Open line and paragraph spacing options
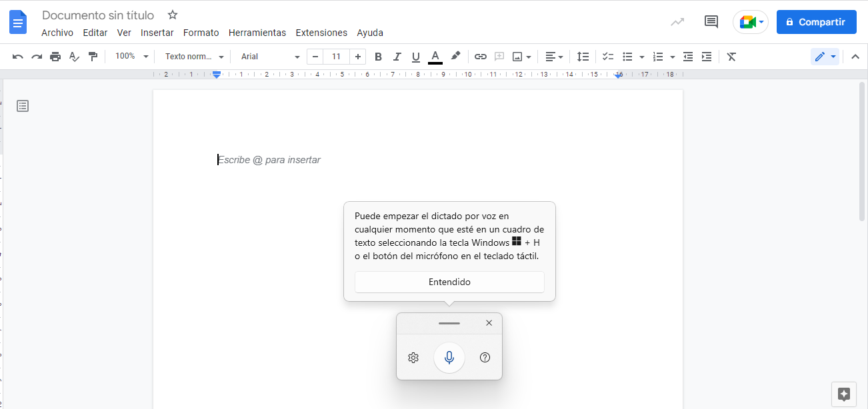 [x=583, y=57]
